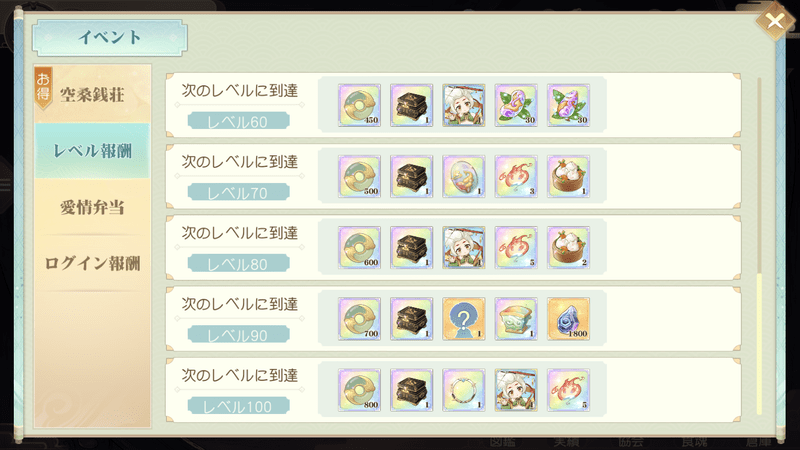Tap the glass orb reward in Level 70 row
The image size is (800, 450).
coord(463,177)
